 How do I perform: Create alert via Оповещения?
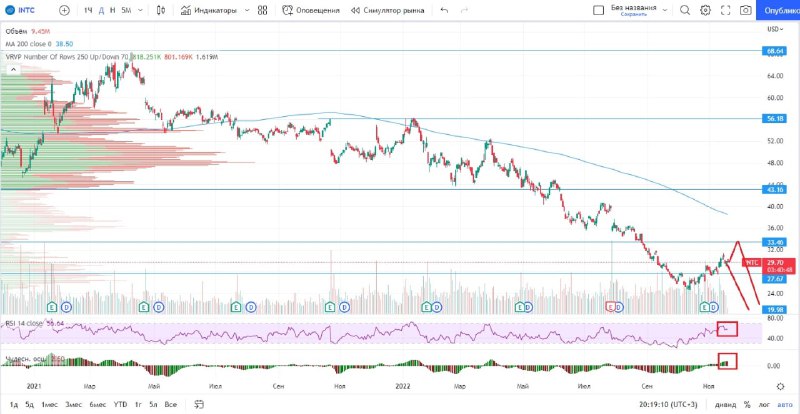[311, 10]
